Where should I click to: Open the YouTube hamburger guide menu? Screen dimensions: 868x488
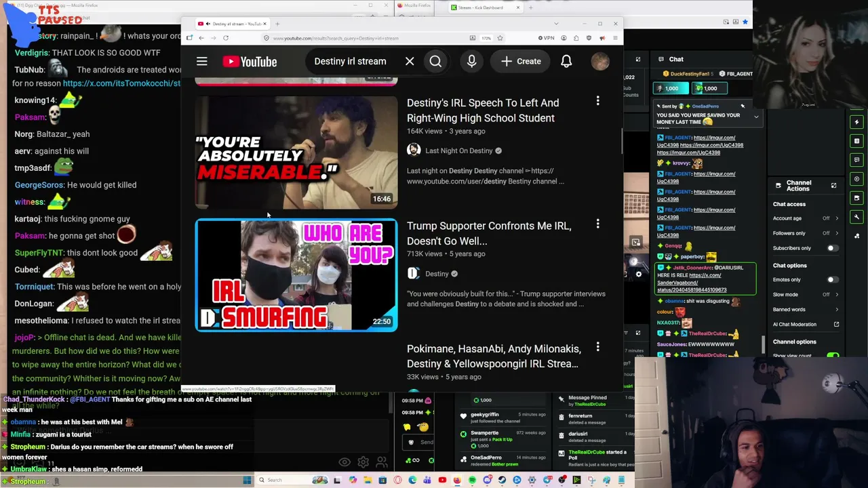[x=201, y=62]
